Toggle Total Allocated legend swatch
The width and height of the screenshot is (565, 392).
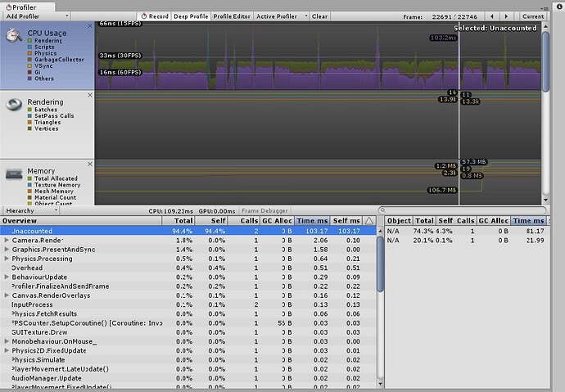point(30,178)
